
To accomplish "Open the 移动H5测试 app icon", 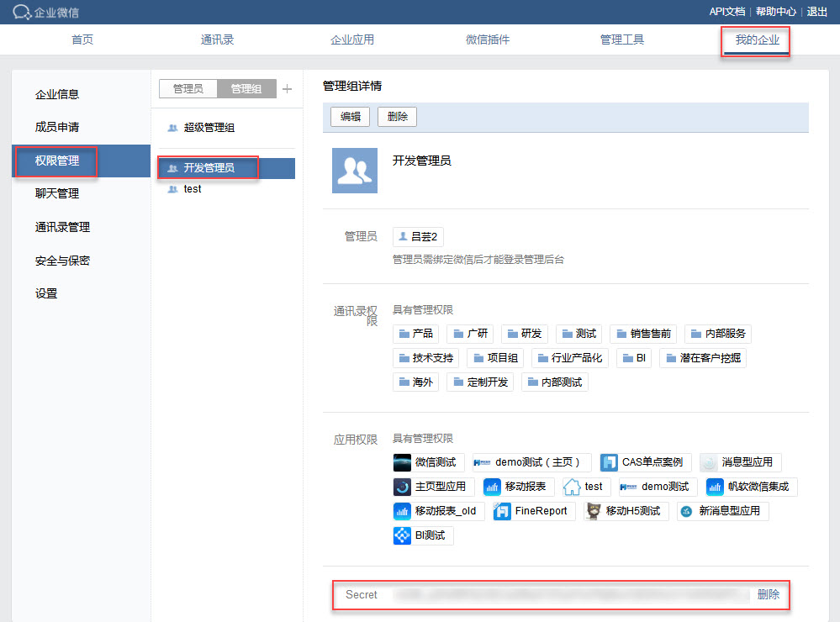I will (593, 511).
